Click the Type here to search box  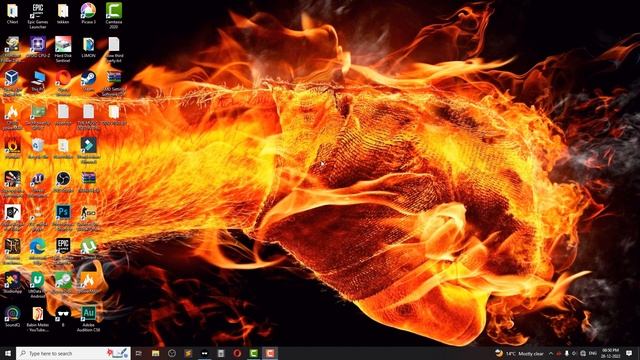tap(73, 353)
